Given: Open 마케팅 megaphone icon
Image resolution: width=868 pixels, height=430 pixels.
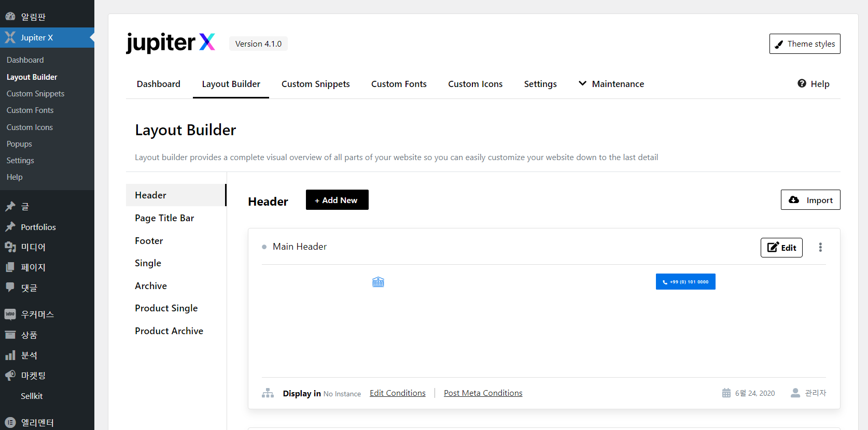Looking at the screenshot, I should pyautogui.click(x=10, y=376).
